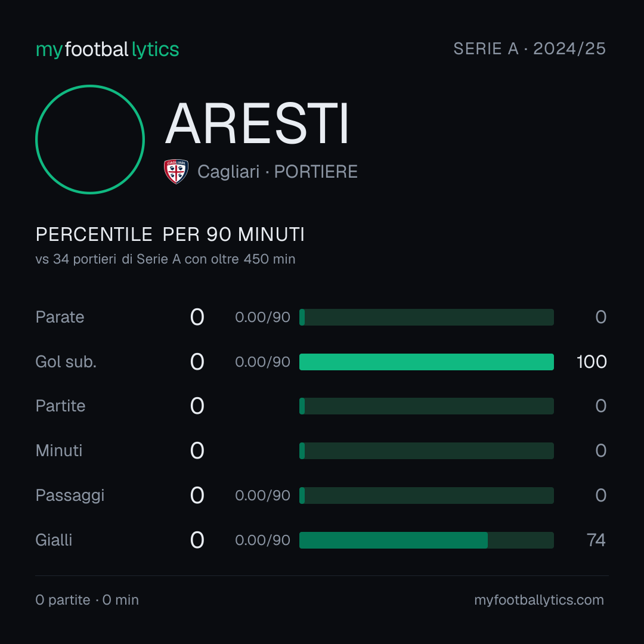Click the Passaggi 0.00/90 rate value
This screenshot has width=644, height=644.
click(x=262, y=496)
